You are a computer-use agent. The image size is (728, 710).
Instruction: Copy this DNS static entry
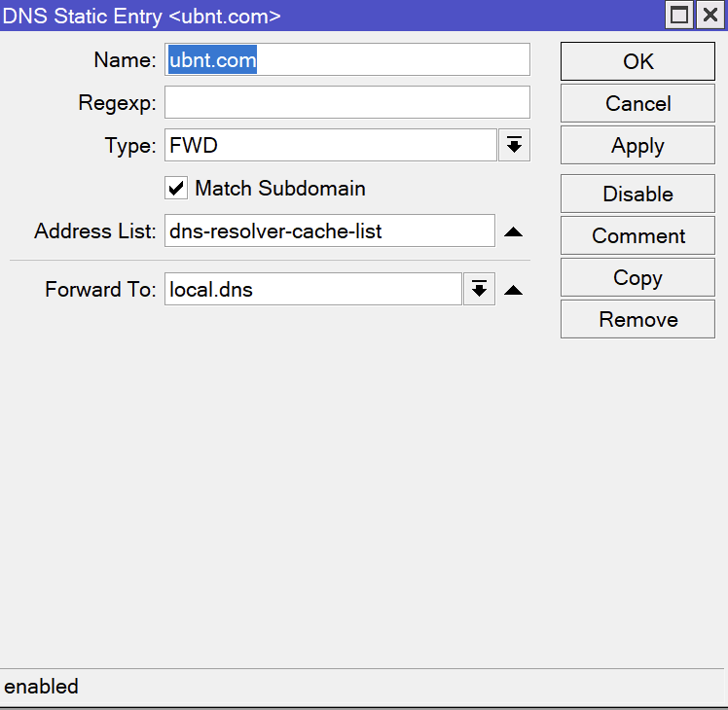(x=637, y=277)
